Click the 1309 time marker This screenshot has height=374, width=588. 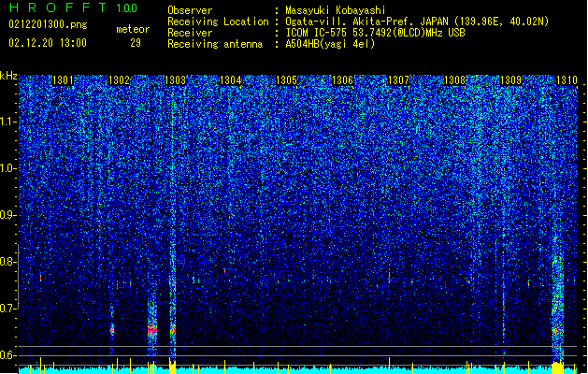[511, 80]
